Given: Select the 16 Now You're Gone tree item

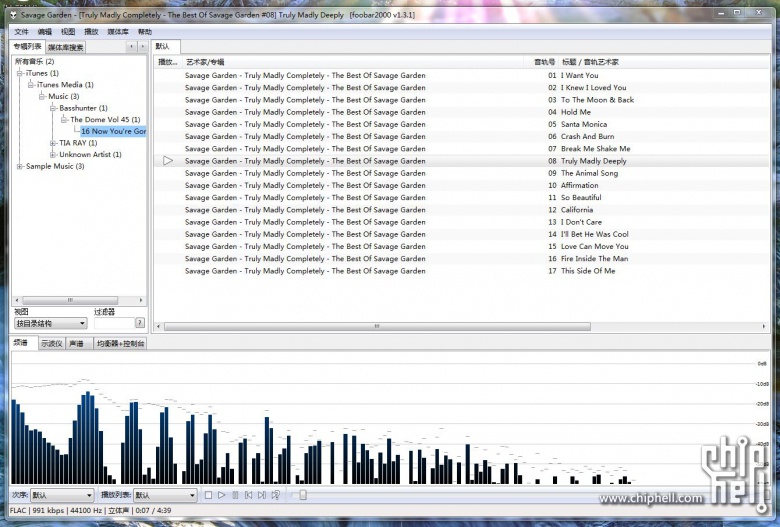Looking at the screenshot, I should tap(113, 131).
